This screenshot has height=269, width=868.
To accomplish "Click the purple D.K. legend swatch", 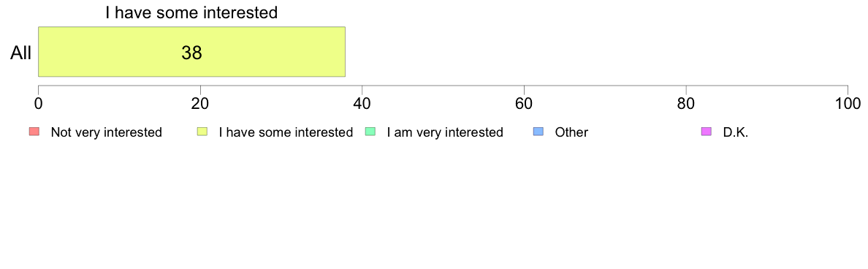I will [707, 132].
